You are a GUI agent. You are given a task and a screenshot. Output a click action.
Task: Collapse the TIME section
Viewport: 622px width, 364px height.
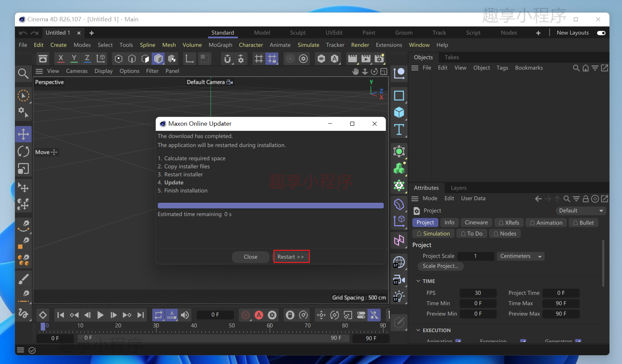(x=418, y=281)
